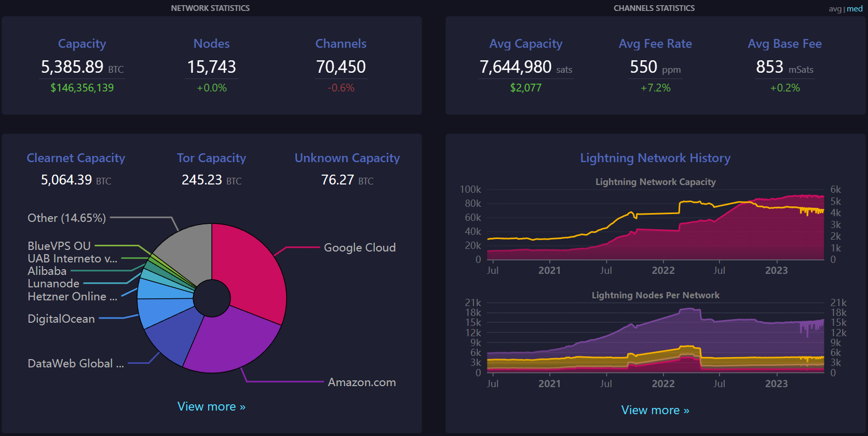Open the Channels statistic heading
This screenshot has height=436, width=868.
point(341,44)
